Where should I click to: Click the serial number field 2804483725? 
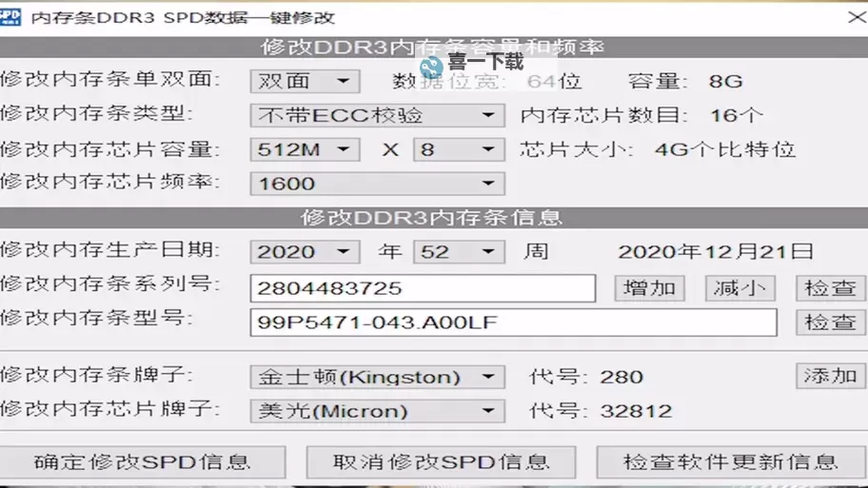point(423,288)
